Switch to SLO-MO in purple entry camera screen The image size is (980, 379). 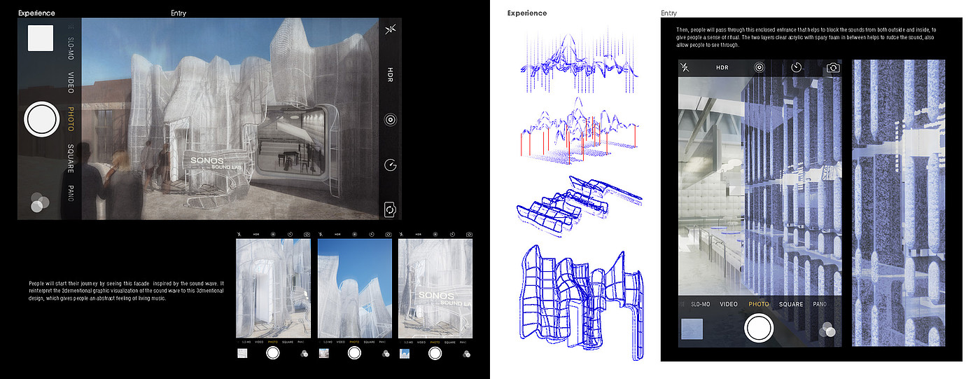(701, 304)
